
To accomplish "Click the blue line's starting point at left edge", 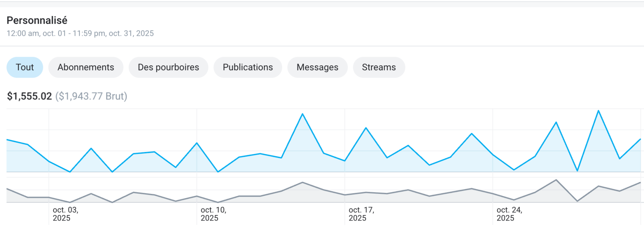I will pyautogui.click(x=7, y=140).
